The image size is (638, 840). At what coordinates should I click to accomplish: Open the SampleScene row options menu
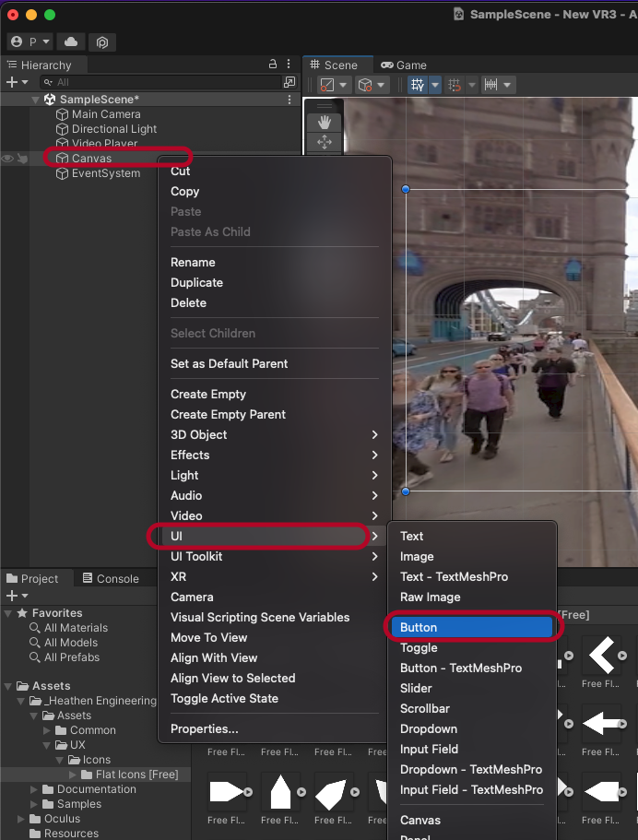click(289, 99)
